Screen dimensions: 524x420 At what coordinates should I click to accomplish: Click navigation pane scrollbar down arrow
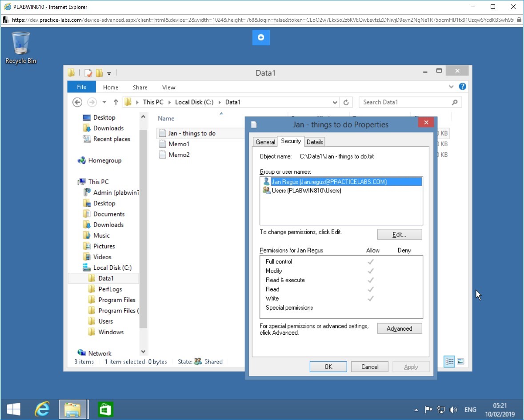143,352
